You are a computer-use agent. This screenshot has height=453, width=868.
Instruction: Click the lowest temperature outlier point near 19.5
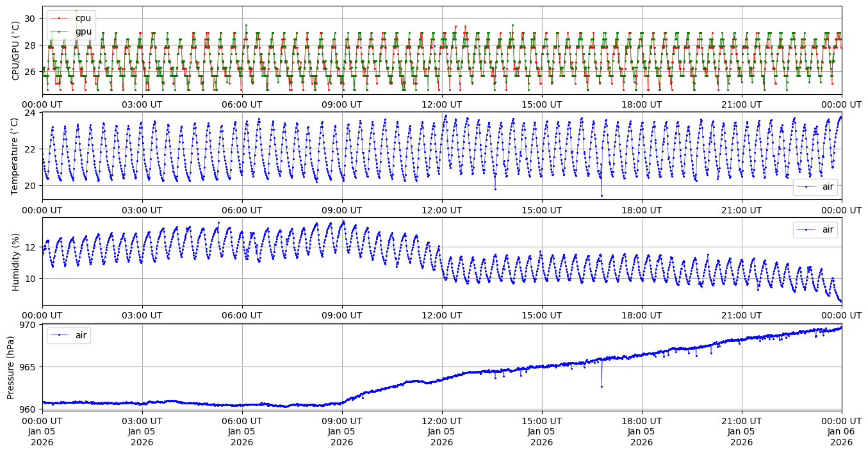click(602, 195)
